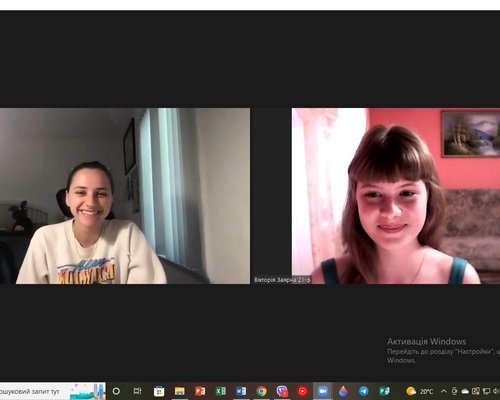Select the left participant's video tile
Image resolution: width=500 pixels, height=400 pixels.
[125, 196]
